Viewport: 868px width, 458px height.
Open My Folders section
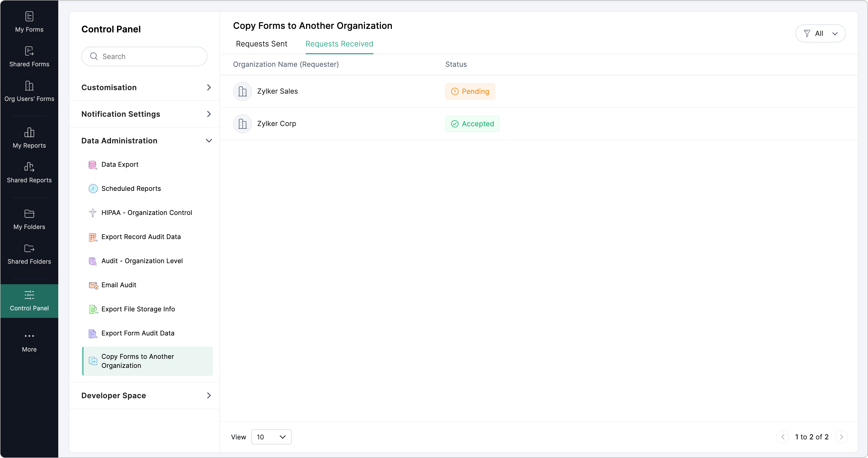[x=29, y=219]
